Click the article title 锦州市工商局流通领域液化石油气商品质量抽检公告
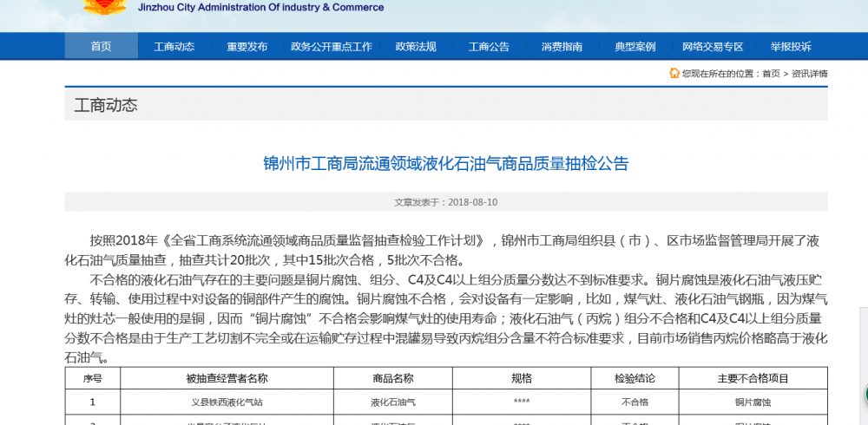 pyautogui.click(x=445, y=163)
